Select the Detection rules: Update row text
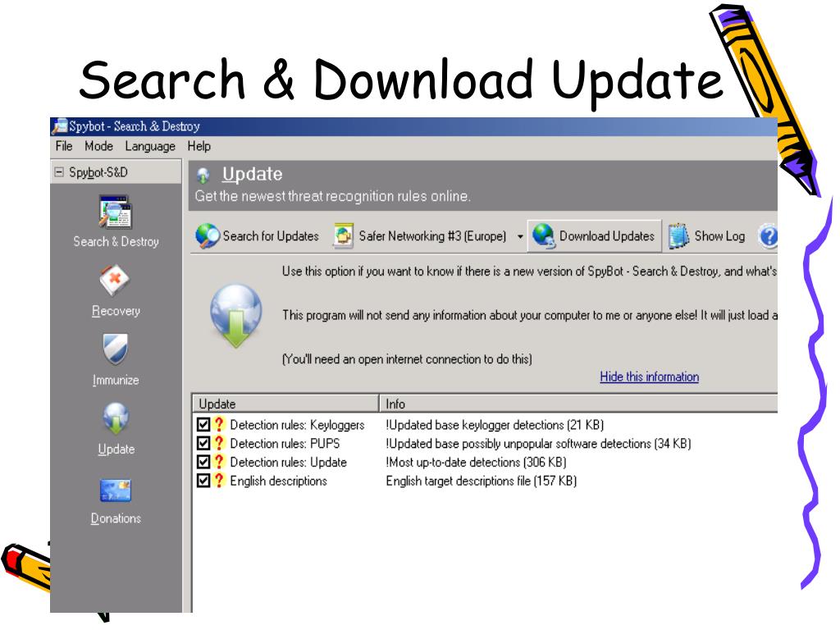Image resolution: width=840 pixels, height=630 pixels. pyautogui.click(x=288, y=463)
